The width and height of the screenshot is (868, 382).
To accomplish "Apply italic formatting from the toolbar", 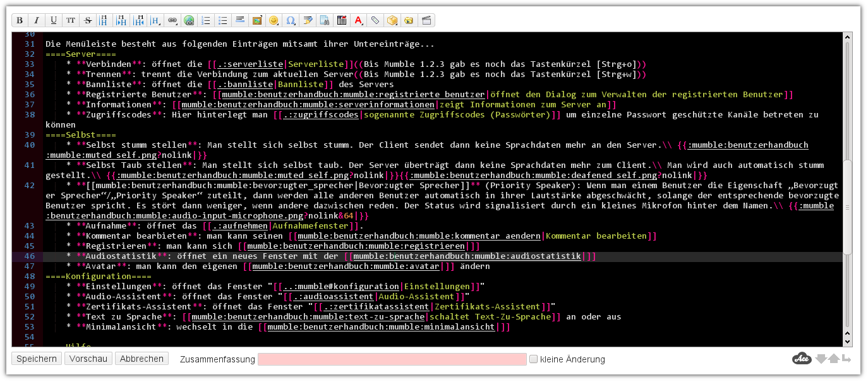I will point(37,20).
